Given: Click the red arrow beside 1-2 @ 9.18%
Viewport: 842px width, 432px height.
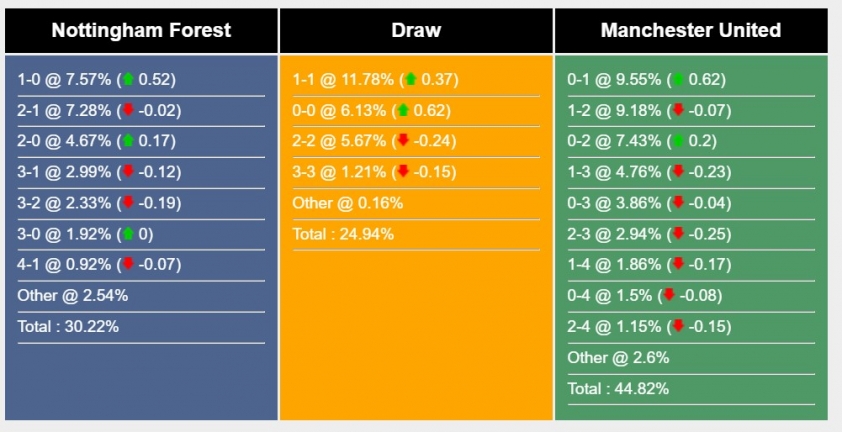Looking at the screenshot, I should tap(678, 110).
